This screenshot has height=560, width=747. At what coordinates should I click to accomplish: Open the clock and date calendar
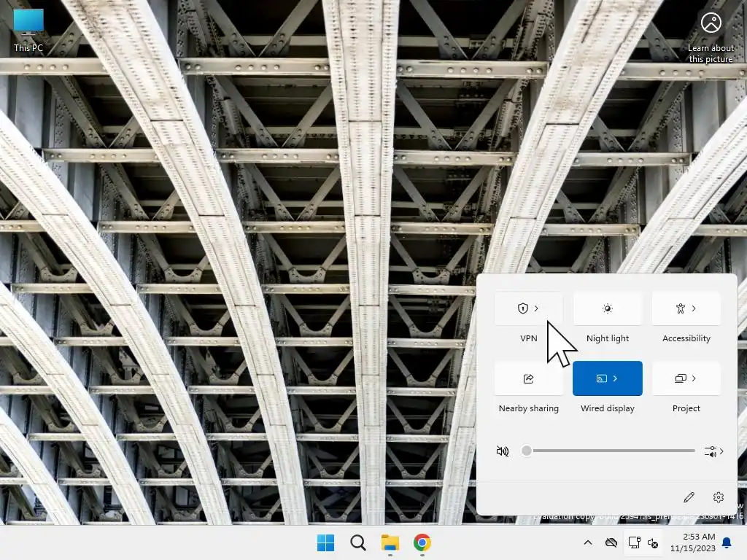[693, 542]
